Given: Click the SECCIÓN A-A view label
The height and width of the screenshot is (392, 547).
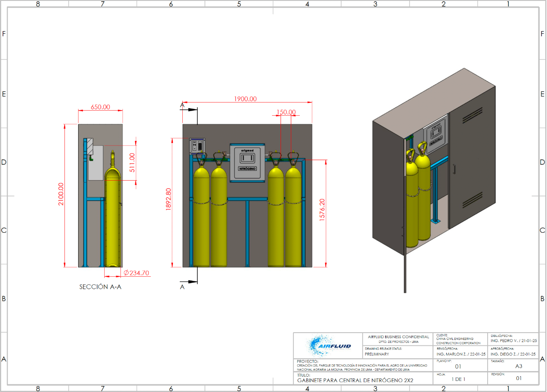Looking at the screenshot, I should click(100, 287).
